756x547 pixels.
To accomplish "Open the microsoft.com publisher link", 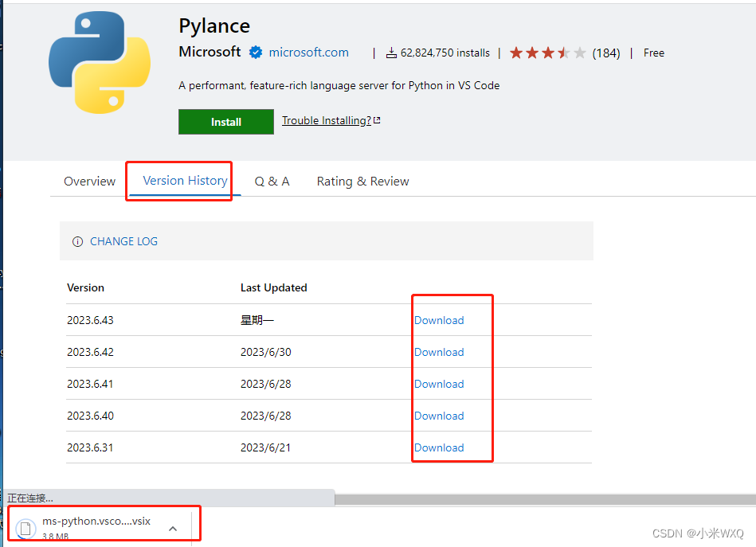I will (x=308, y=52).
